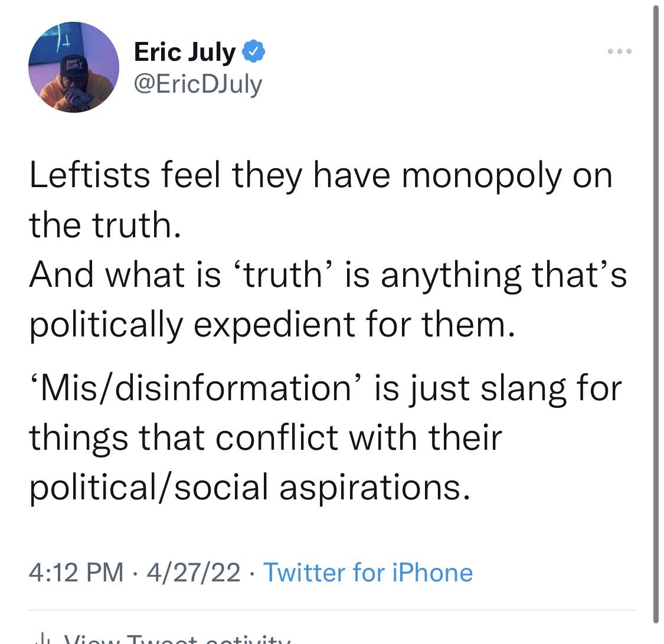This screenshot has width=664, height=644.
Task: Click the blue verified badge icon
Action: 254,53
